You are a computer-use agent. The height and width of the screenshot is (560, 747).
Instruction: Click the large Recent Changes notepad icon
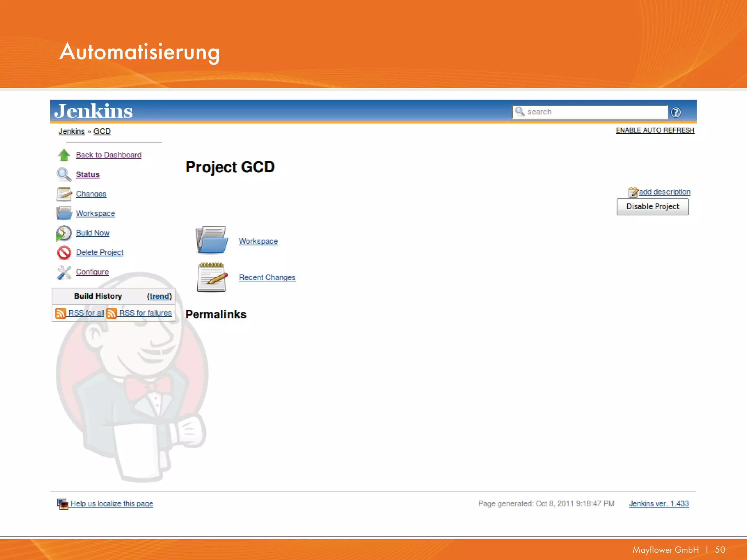(x=212, y=277)
